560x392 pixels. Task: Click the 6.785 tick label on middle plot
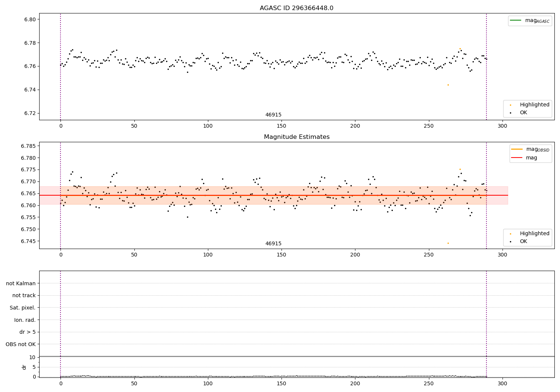(28, 146)
